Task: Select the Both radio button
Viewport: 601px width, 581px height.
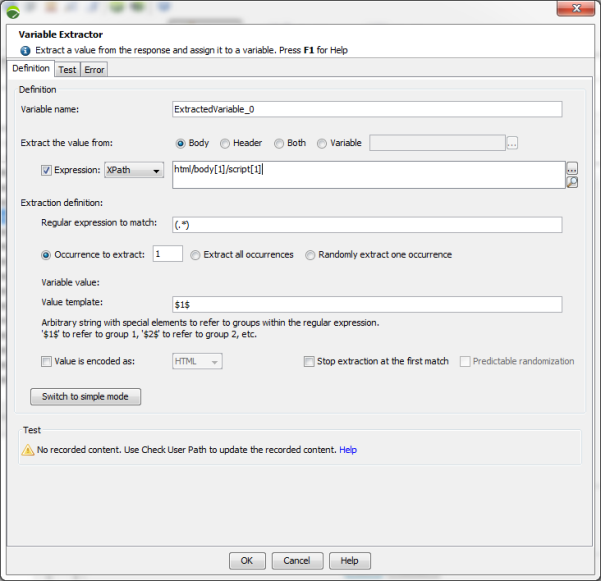Action: [x=279, y=143]
